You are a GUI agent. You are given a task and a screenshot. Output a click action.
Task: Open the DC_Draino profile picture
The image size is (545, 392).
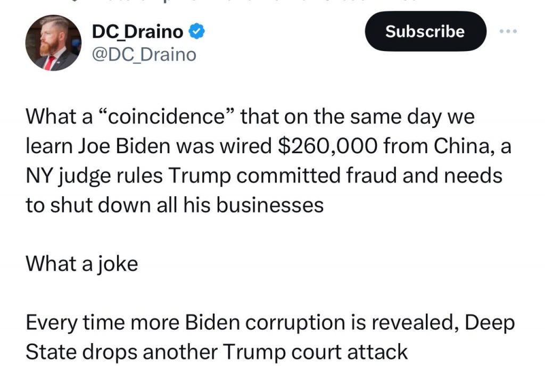(53, 43)
